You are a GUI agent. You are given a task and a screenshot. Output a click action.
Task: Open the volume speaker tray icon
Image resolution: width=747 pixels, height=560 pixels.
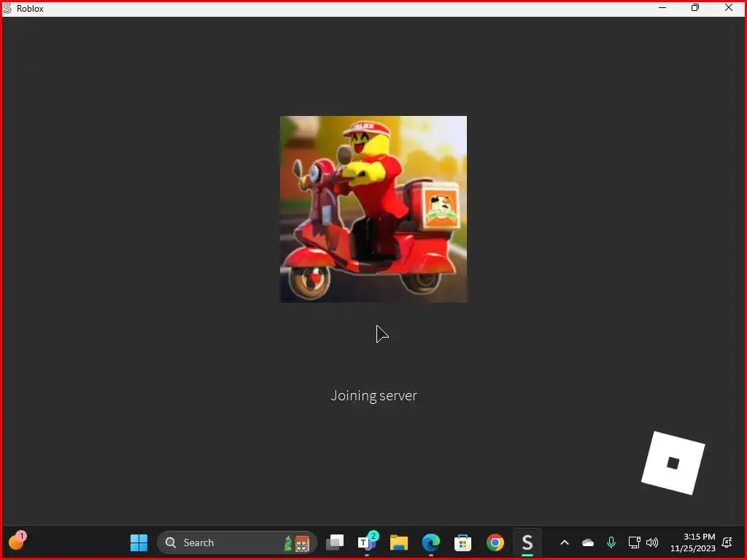651,542
